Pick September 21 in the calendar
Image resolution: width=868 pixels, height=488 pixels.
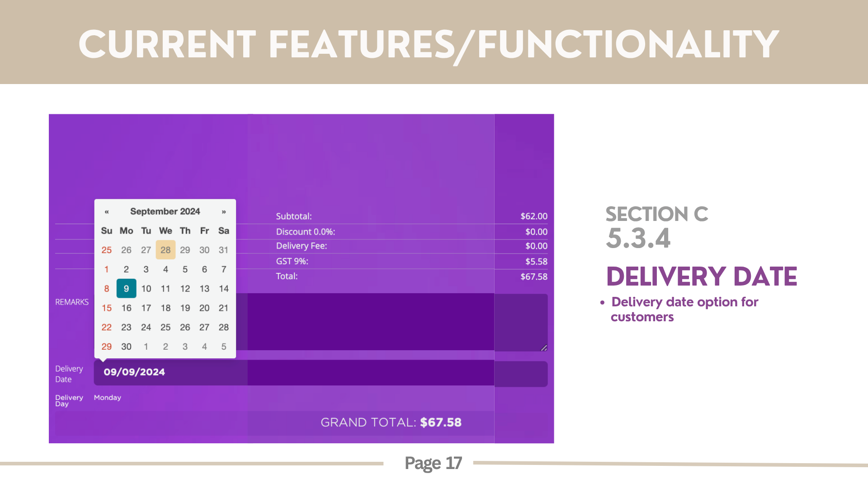tap(224, 308)
